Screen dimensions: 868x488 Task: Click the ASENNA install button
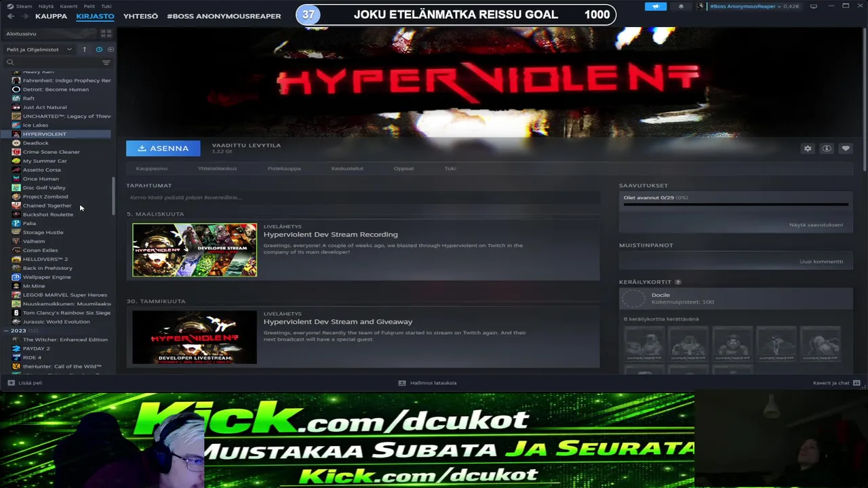[x=163, y=148]
